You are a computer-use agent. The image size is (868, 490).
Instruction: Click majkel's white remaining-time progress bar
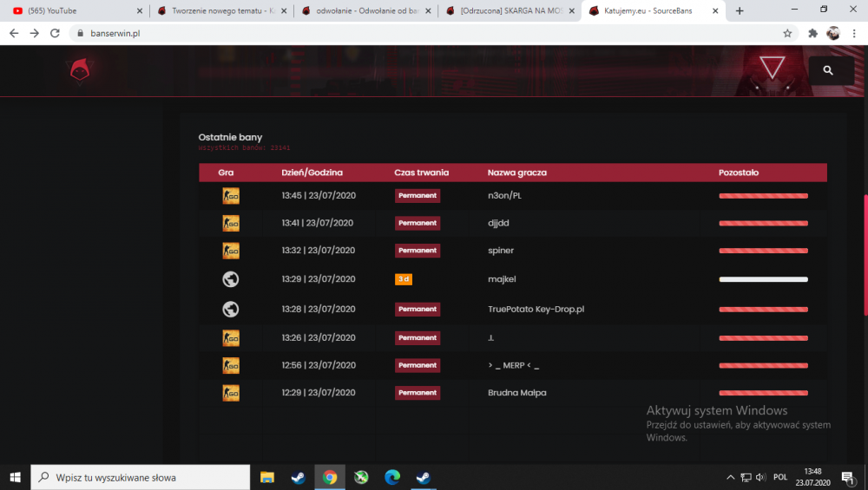tap(763, 279)
